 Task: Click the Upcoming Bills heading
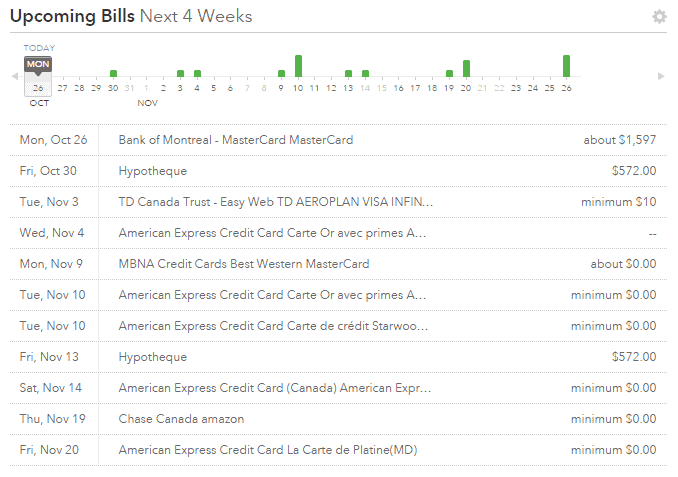pos(71,16)
